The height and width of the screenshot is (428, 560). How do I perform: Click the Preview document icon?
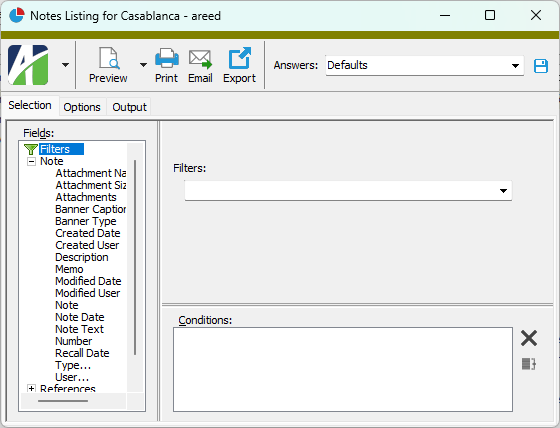coord(109,58)
